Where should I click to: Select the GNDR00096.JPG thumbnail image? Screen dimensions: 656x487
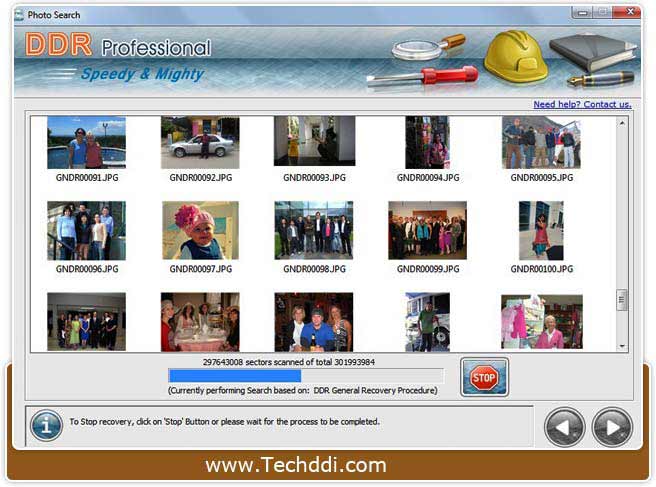[87, 231]
